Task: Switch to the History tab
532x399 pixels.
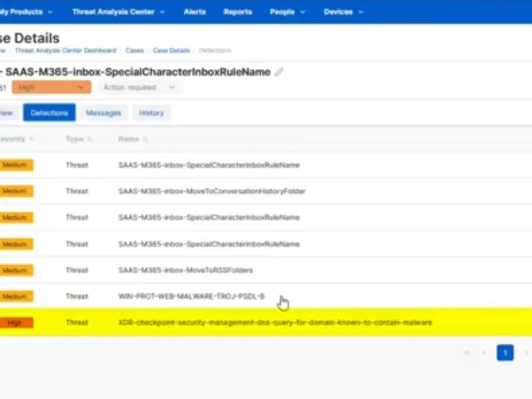Action: (x=151, y=113)
